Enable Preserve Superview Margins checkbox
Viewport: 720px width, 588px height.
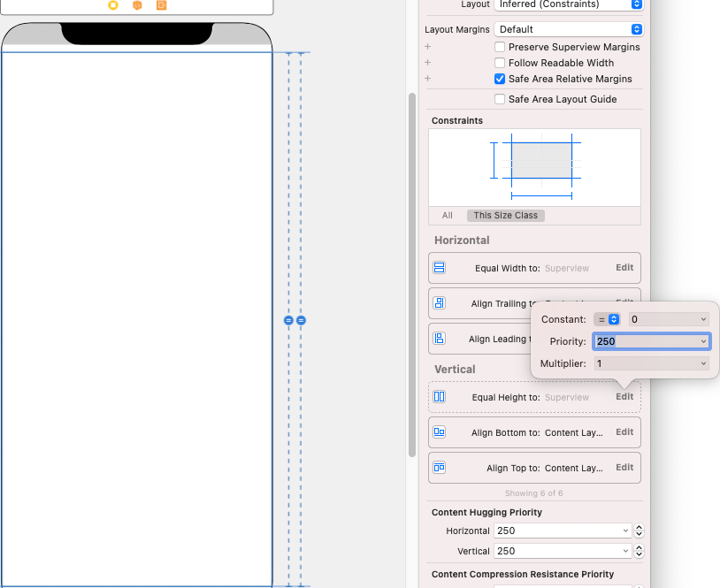pos(500,47)
